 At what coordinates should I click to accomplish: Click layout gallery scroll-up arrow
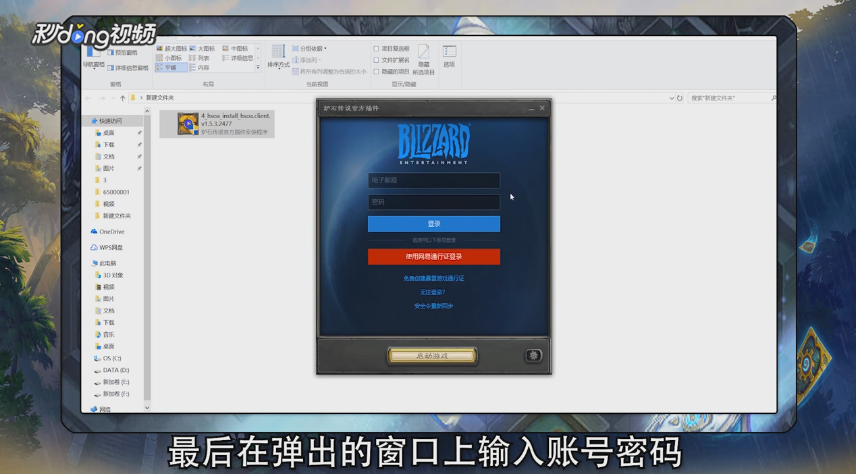click(x=258, y=49)
